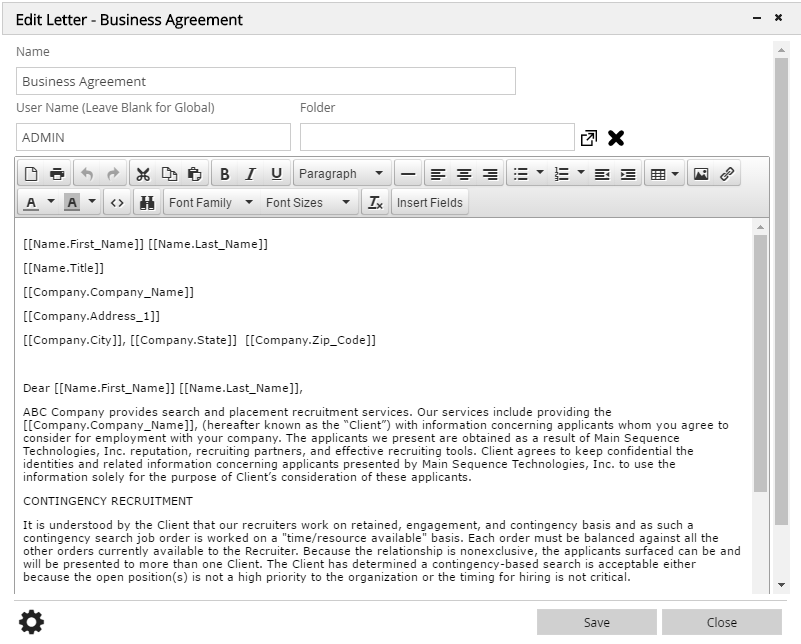Close the window with the title bar X
Image resolution: width=801 pixels, height=644 pixels.
pos(779,18)
